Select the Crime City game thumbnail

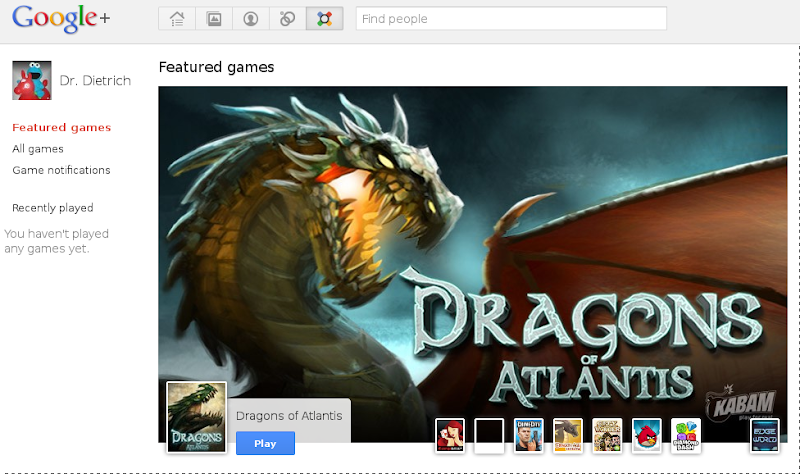pos(529,435)
